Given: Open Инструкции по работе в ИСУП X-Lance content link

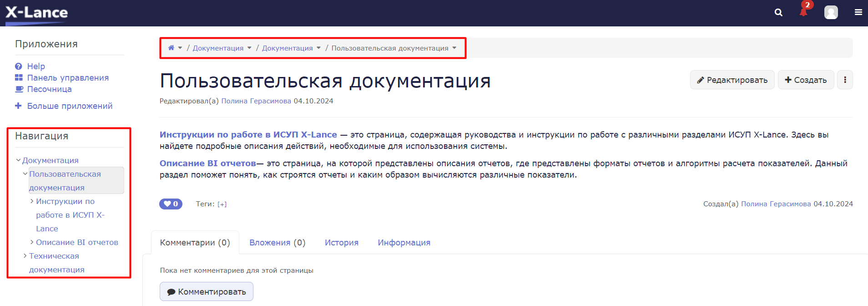Looking at the screenshot, I should pyautogui.click(x=248, y=135).
